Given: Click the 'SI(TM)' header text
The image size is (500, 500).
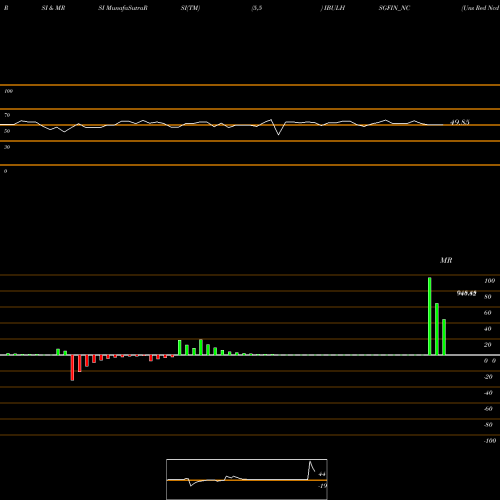Looking at the screenshot, I should 190,8.
